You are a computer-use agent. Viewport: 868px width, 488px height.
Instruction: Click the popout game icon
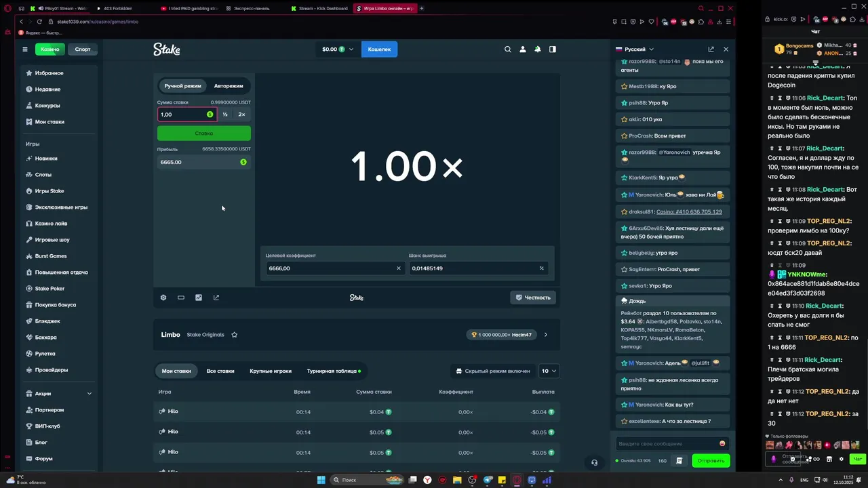tap(216, 297)
